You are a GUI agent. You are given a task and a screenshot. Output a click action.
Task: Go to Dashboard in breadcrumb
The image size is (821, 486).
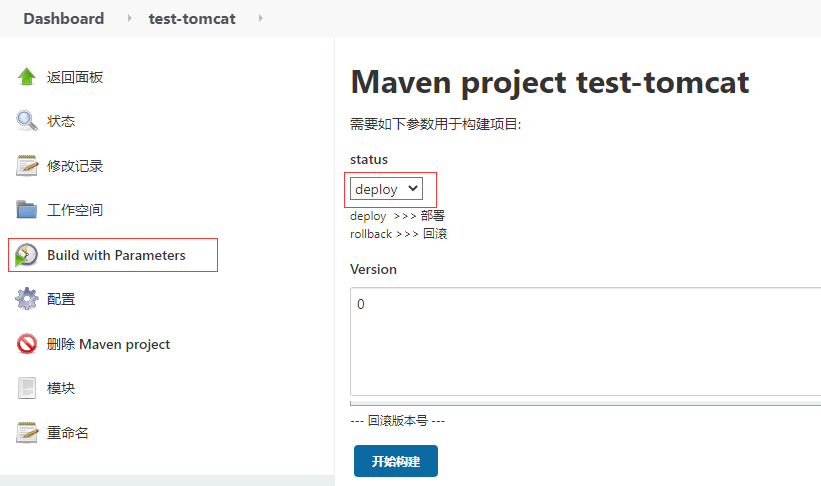[64, 19]
